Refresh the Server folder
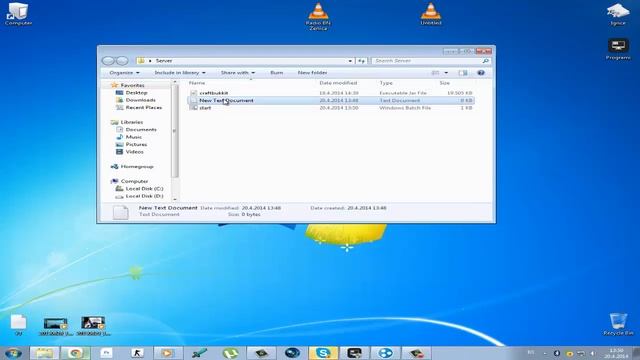This screenshot has height=360, width=640. coord(362,61)
